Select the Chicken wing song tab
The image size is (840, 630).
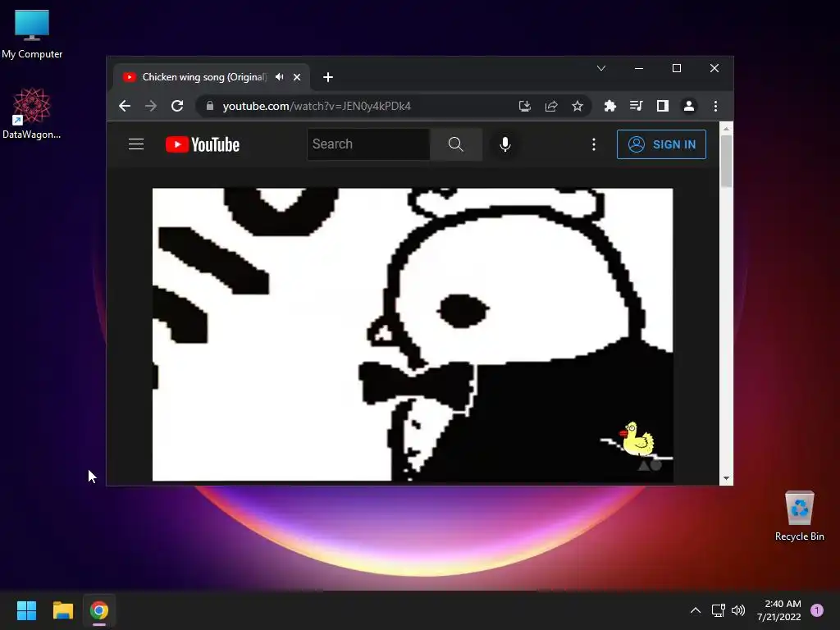tap(209, 77)
